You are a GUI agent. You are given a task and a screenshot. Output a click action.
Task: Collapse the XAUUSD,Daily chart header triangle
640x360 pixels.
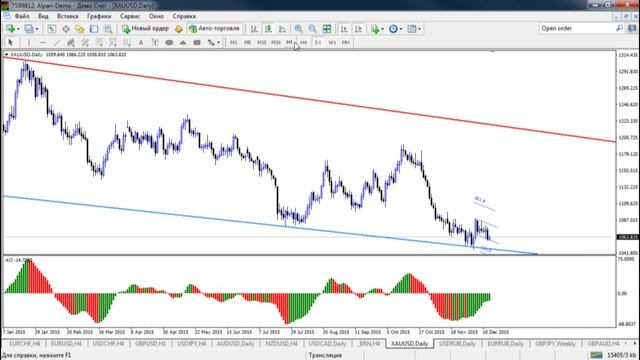6,54
